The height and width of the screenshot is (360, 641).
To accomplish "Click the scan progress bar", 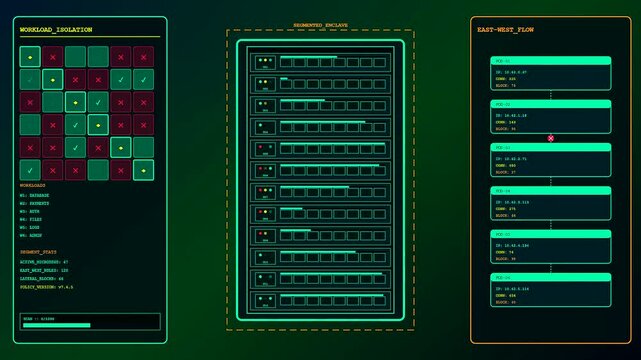I will (x=90, y=325).
